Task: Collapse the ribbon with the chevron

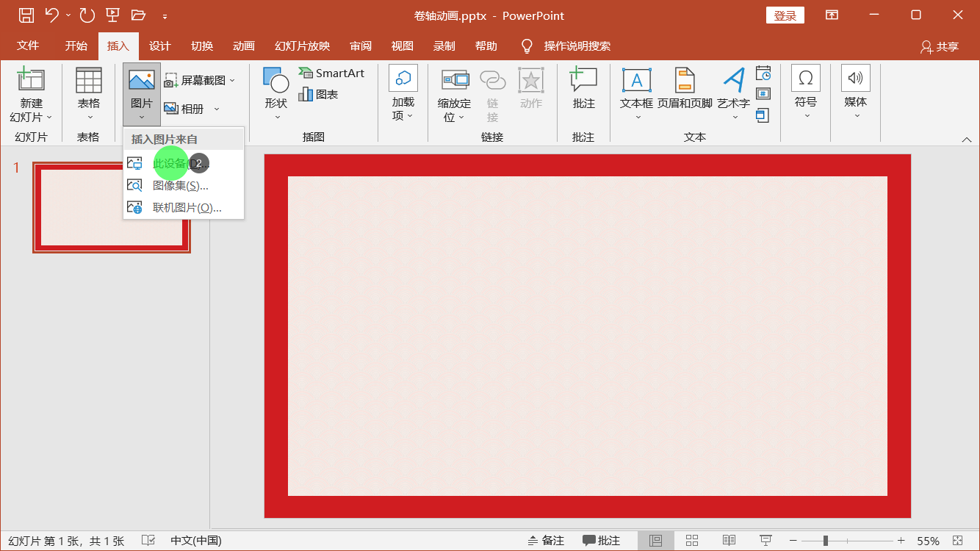Action: [967, 140]
